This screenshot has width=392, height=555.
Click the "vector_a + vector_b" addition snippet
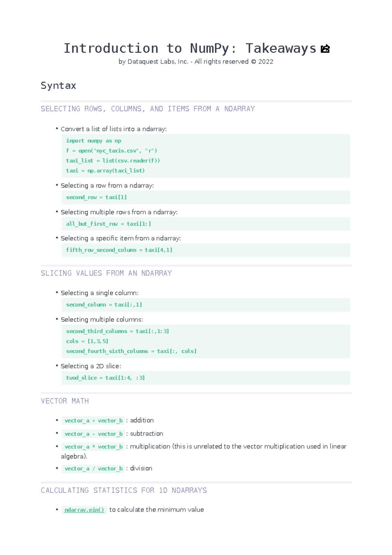coord(93,421)
